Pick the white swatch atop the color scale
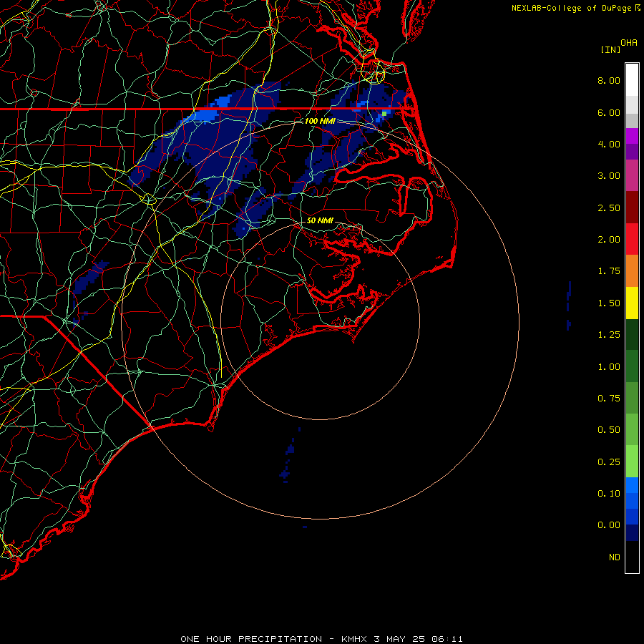This screenshot has height=644, width=644. [632, 80]
